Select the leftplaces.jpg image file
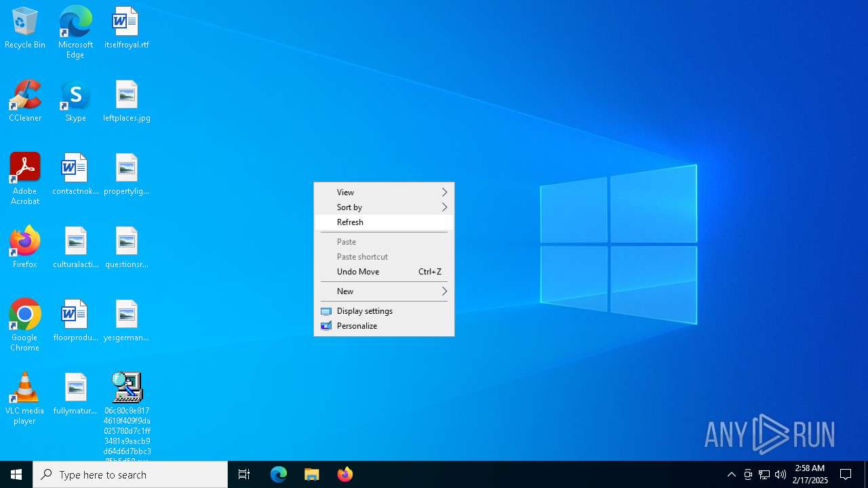This screenshot has height=488, width=868. [x=127, y=102]
